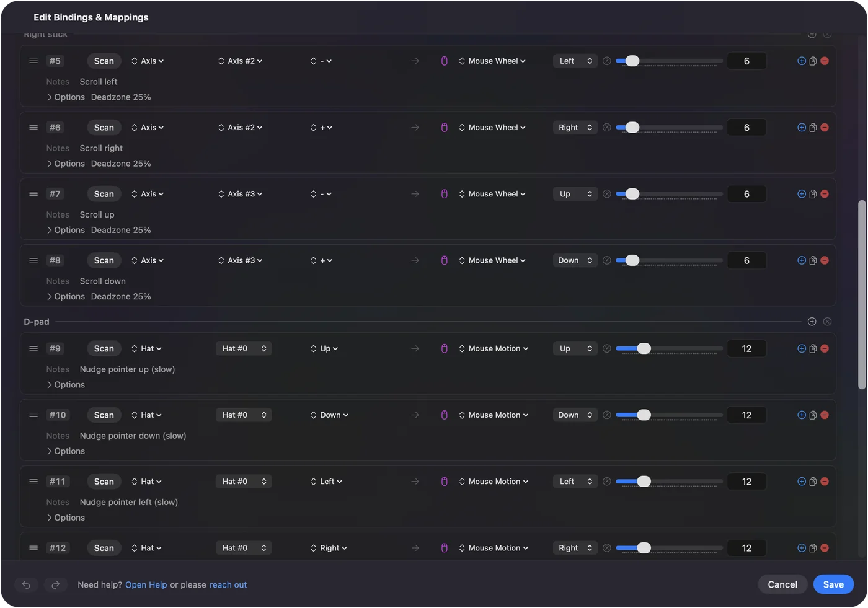Open the Mouse Wheel action dropdown in row #8
The image size is (868, 608).
tap(492, 260)
